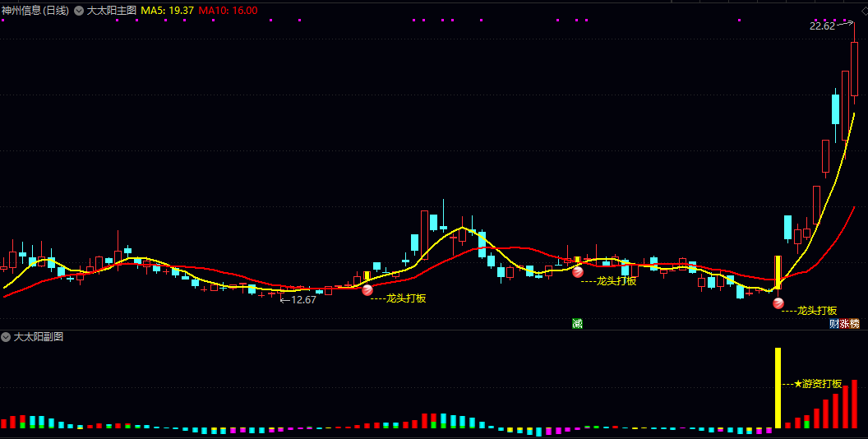Click the red 涨 badge
Viewport: 868px width, 439px height.
point(844,324)
